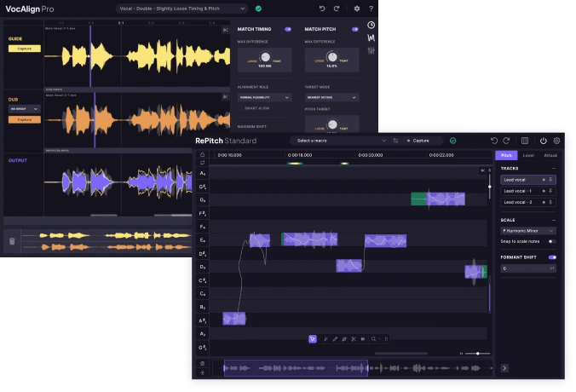Select the pointer tool in RePitch toolbar

(313, 339)
